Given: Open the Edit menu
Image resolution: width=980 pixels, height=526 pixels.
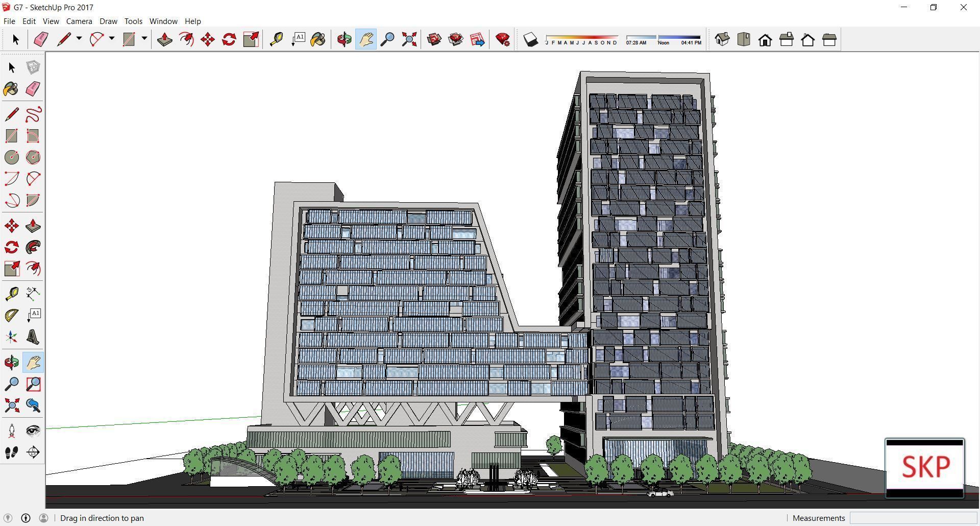Looking at the screenshot, I should coord(29,21).
